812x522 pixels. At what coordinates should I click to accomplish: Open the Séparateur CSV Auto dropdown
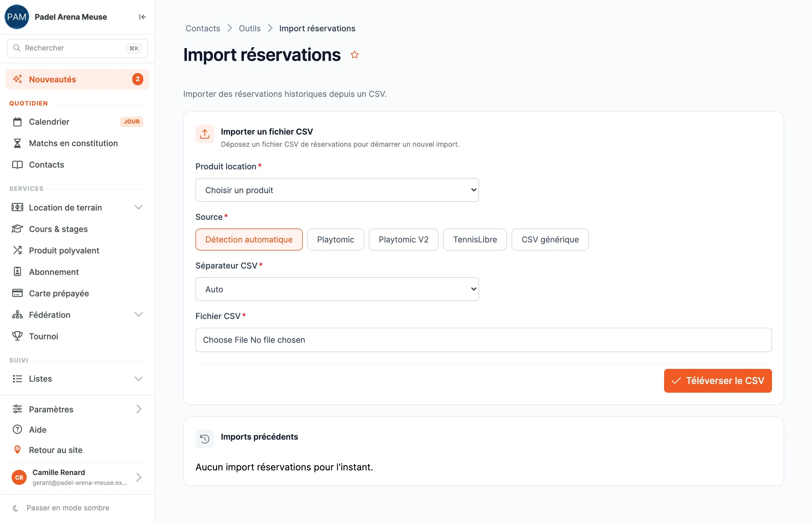(x=337, y=289)
